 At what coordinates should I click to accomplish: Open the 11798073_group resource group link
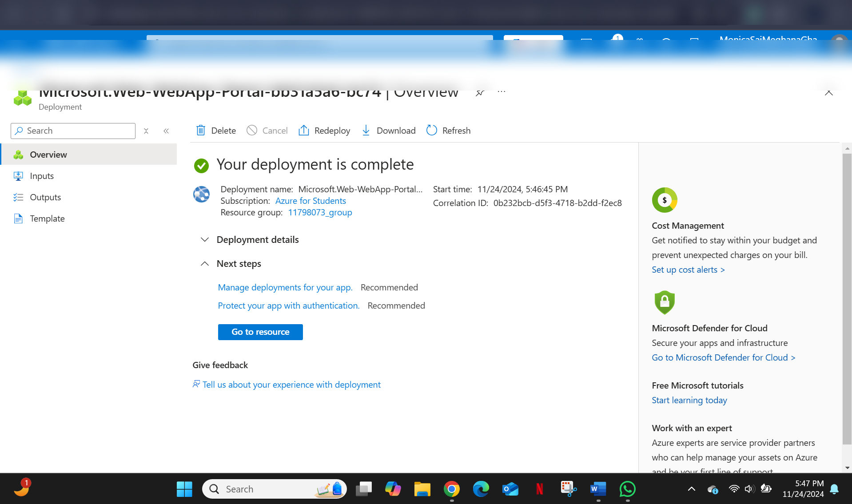(x=320, y=212)
